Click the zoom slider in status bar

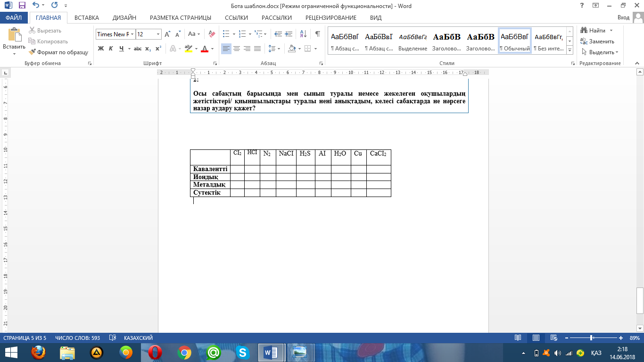pos(591,338)
